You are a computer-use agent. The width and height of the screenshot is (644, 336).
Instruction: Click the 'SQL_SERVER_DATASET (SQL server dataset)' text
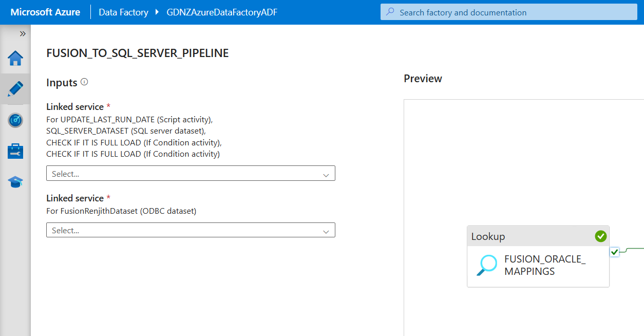(x=125, y=131)
